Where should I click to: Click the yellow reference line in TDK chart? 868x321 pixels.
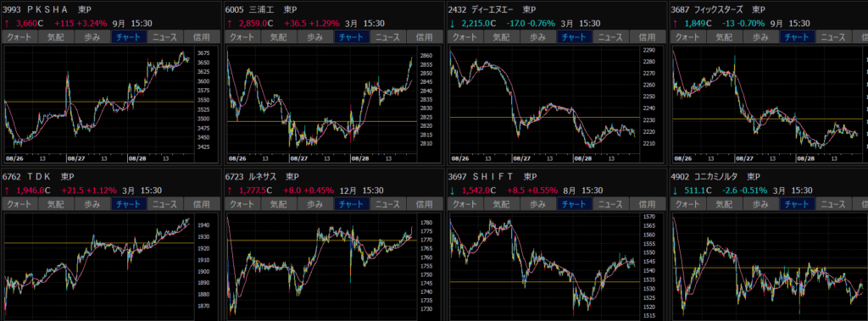(x=99, y=242)
